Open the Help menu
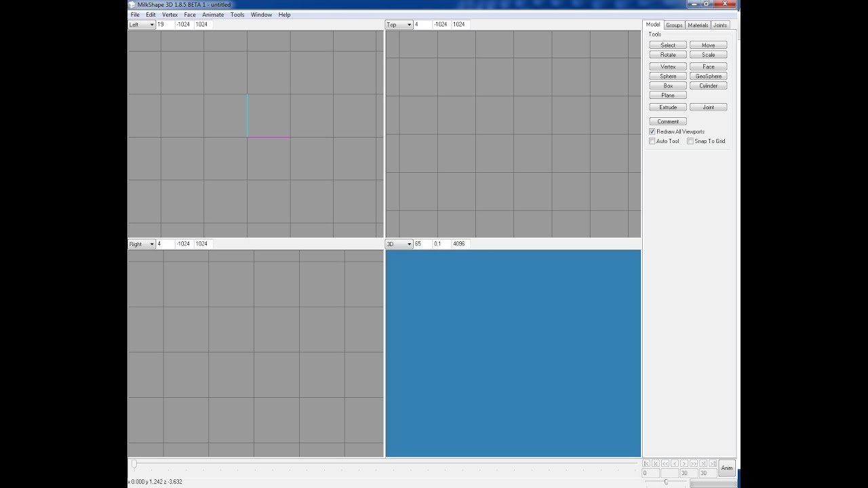The width and height of the screenshot is (868, 488). (284, 14)
